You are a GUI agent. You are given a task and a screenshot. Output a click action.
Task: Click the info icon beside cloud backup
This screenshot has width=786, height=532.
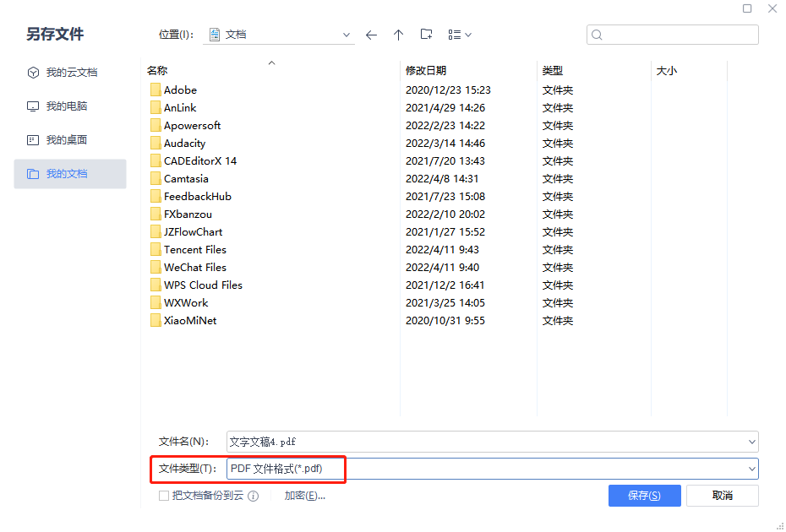tap(254, 496)
